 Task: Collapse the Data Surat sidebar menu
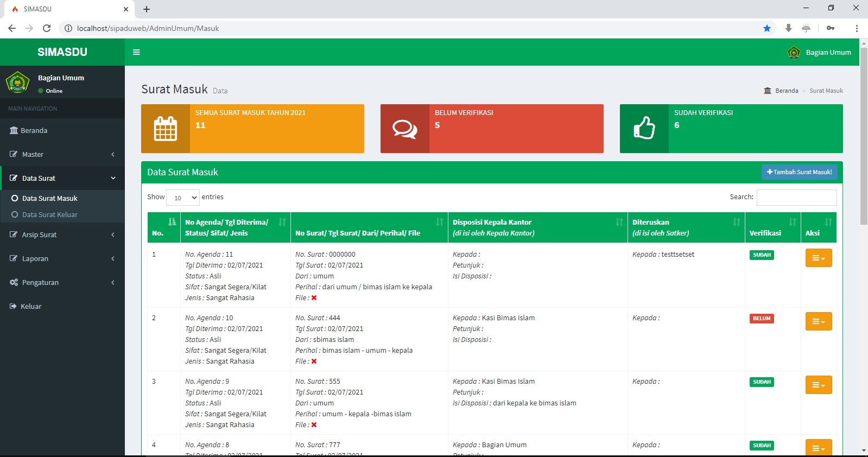click(62, 178)
